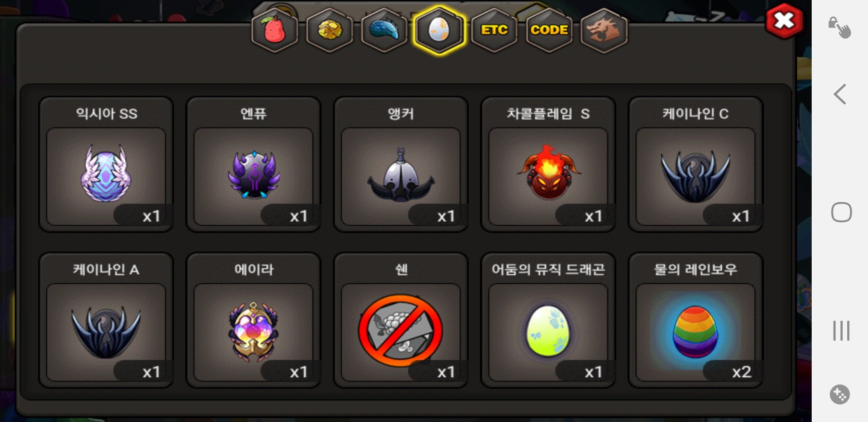Choose the colorful 에이라 egg
The image size is (868, 422).
click(253, 320)
